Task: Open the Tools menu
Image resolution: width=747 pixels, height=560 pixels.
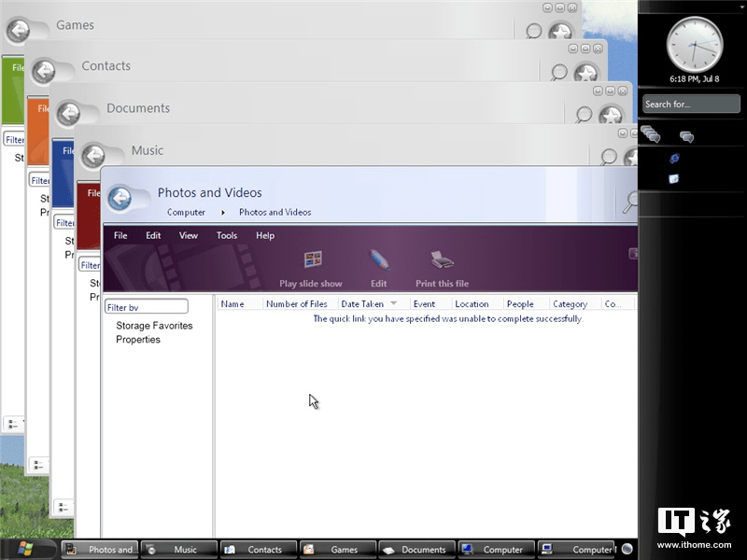Action: tap(227, 235)
